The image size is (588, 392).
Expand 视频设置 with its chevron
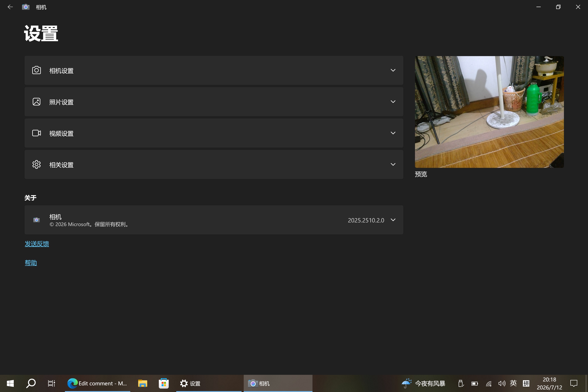pos(393,133)
